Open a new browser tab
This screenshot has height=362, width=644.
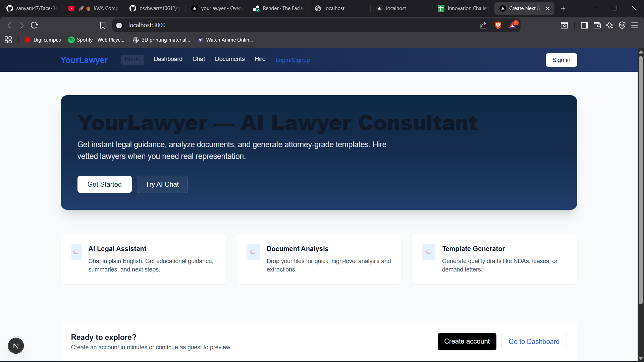pyautogui.click(x=563, y=8)
